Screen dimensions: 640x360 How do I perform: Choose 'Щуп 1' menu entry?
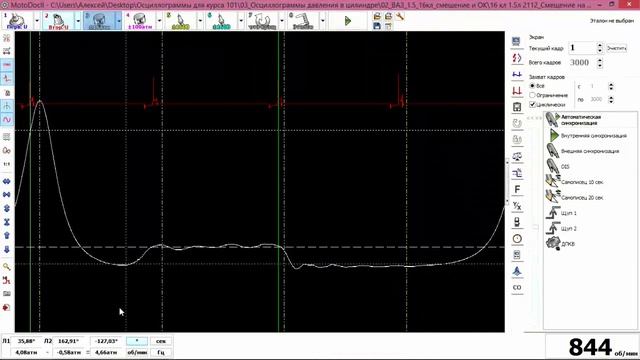pyautogui.click(x=591, y=213)
